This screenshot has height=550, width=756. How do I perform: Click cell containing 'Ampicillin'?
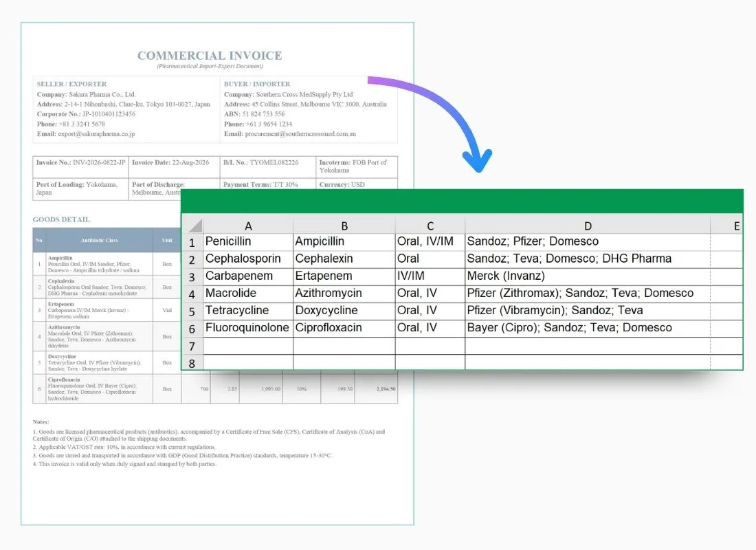click(x=344, y=241)
